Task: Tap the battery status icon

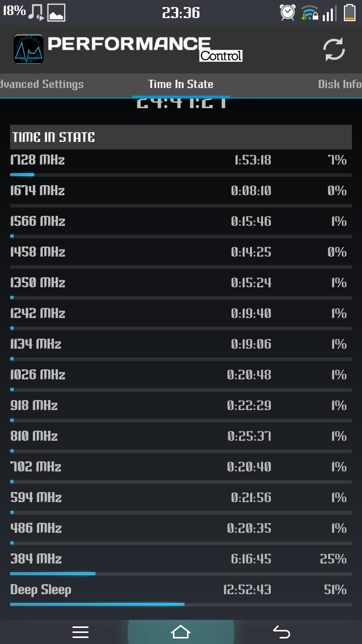Action: [349, 12]
